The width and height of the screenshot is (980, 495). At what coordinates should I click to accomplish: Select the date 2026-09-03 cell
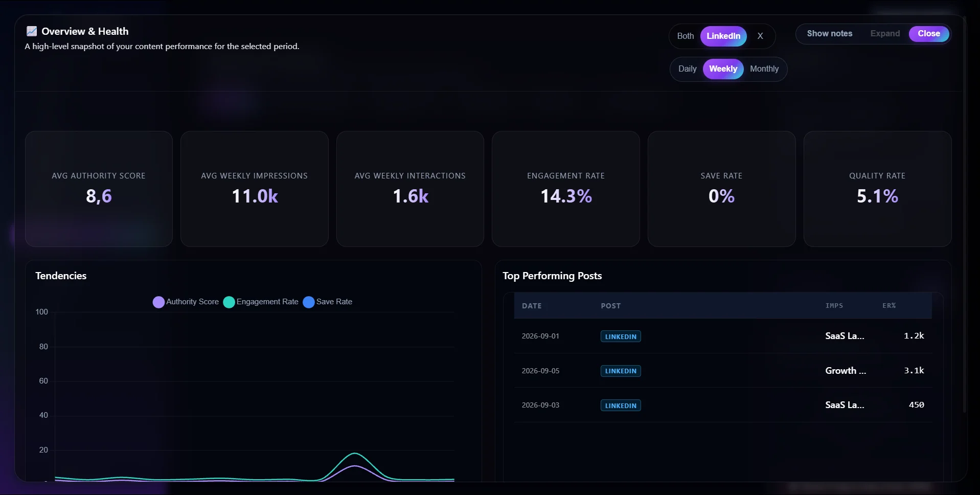click(540, 406)
